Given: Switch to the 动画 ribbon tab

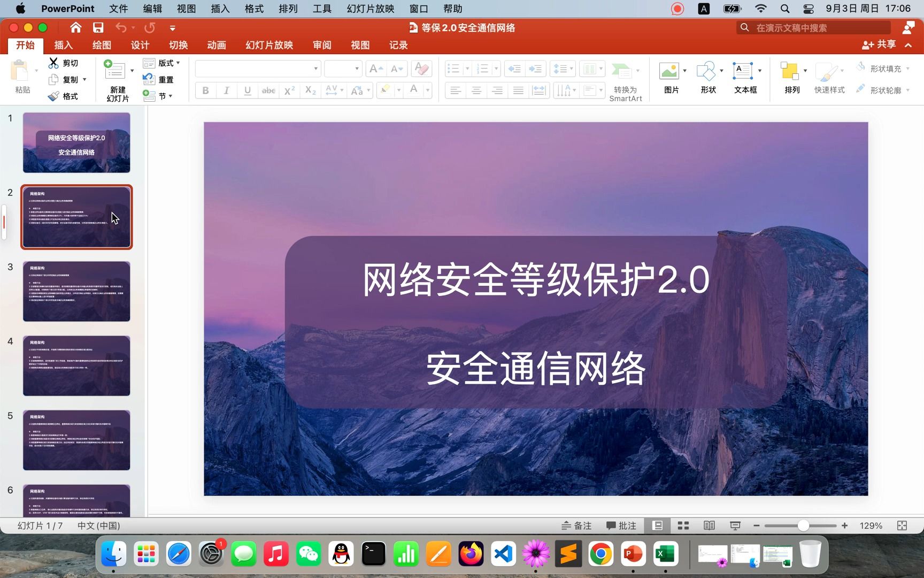Looking at the screenshot, I should point(217,45).
